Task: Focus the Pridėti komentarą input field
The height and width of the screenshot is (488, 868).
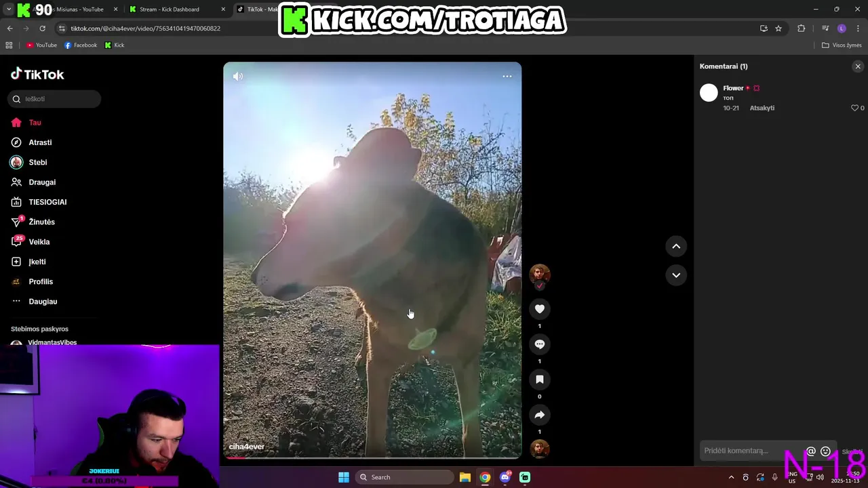Action: pyautogui.click(x=751, y=451)
